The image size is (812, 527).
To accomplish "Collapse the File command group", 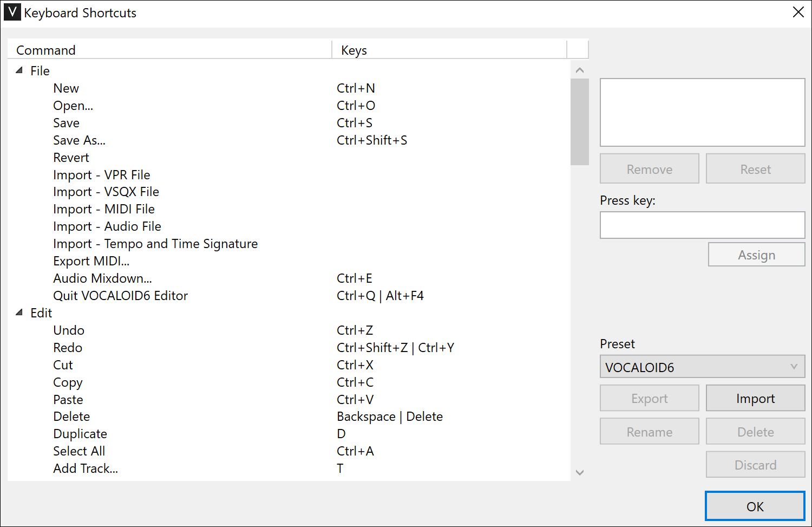I will (18, 70).
